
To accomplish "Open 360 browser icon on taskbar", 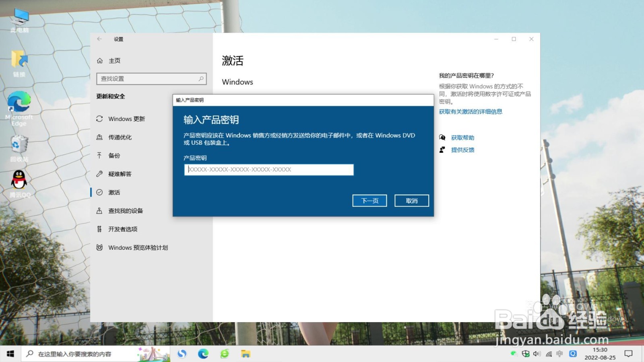I will click(225, 354).
